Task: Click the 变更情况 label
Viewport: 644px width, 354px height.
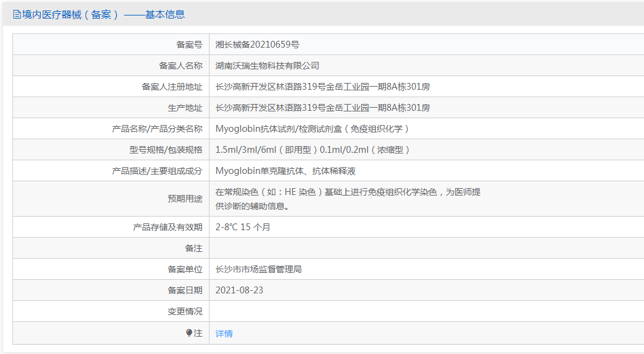Action: coord(185,311)
